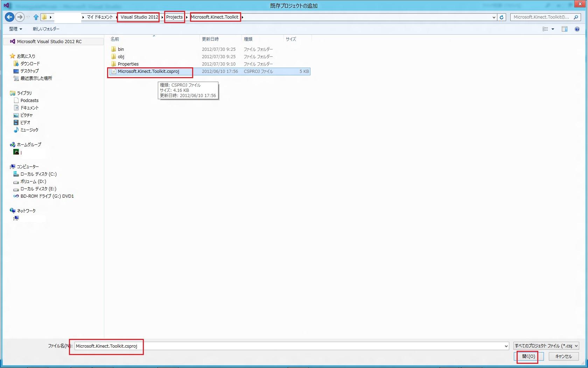The height and width of the screenshot is (368, 588).
Task: Click the ミュージック music note icon
Action: (x=16, y=130)
